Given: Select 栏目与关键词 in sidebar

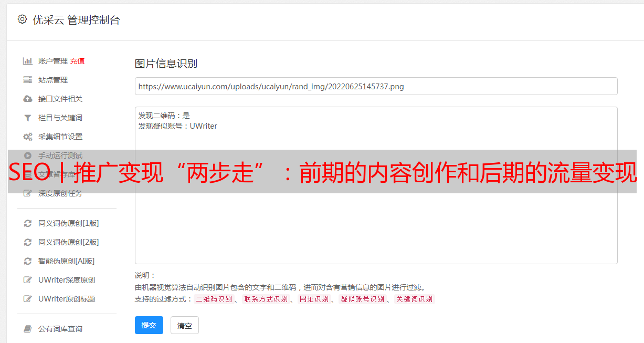Looking at the screenshot, I should pyautogui.click(x=60, y=118).
